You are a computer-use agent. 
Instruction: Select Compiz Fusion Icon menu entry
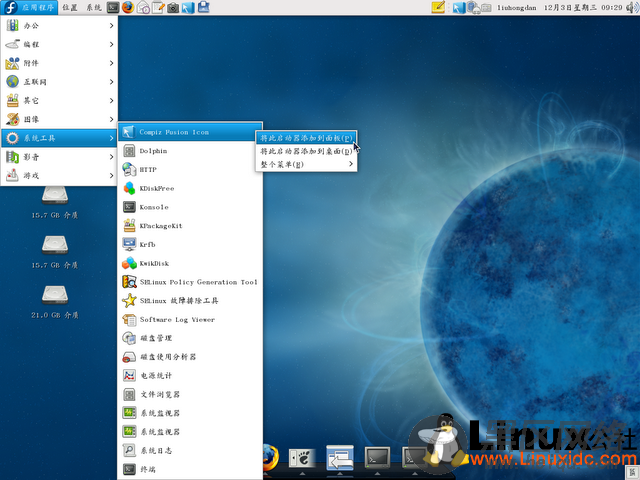[190, 132]
